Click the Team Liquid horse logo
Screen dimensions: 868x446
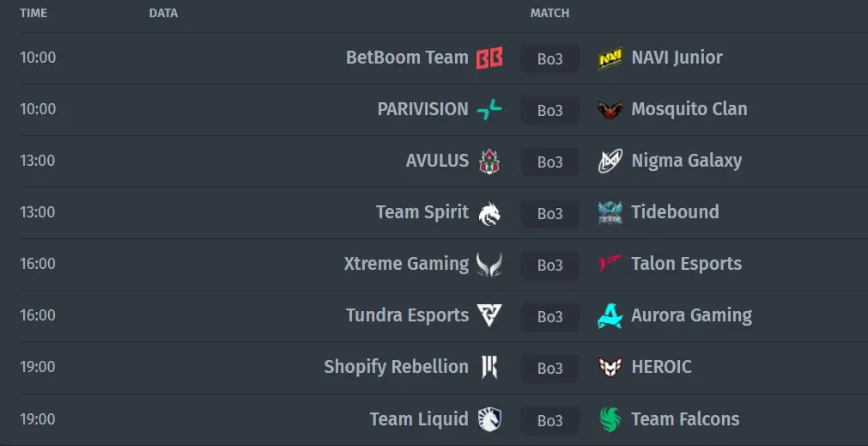tap(489, 419)
